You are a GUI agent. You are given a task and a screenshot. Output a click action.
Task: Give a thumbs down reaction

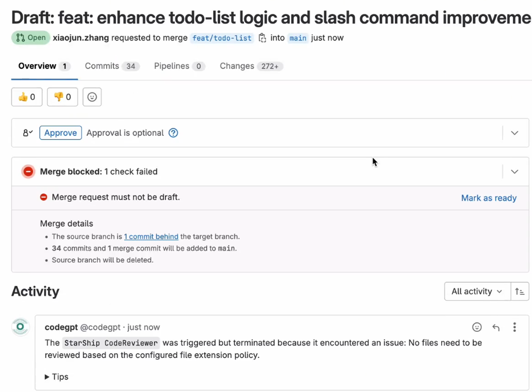click(63, 97)
